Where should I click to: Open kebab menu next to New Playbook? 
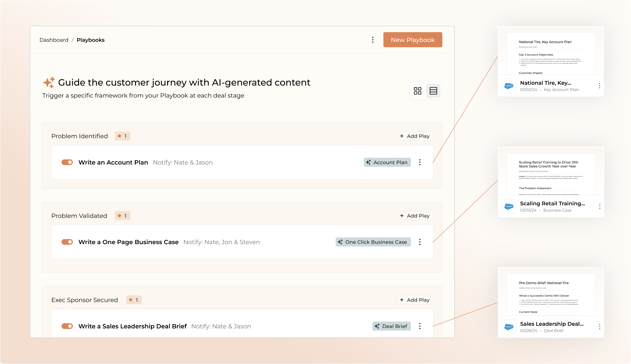pos(373,40)
